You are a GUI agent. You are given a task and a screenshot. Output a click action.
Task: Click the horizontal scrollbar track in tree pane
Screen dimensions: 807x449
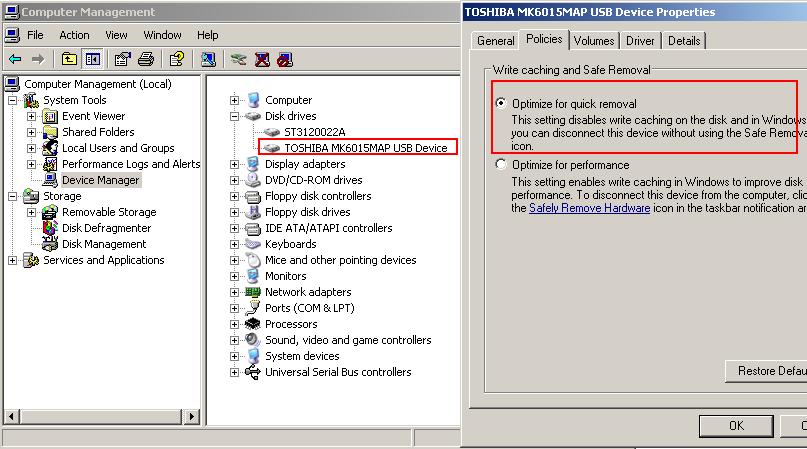(101, 416)
